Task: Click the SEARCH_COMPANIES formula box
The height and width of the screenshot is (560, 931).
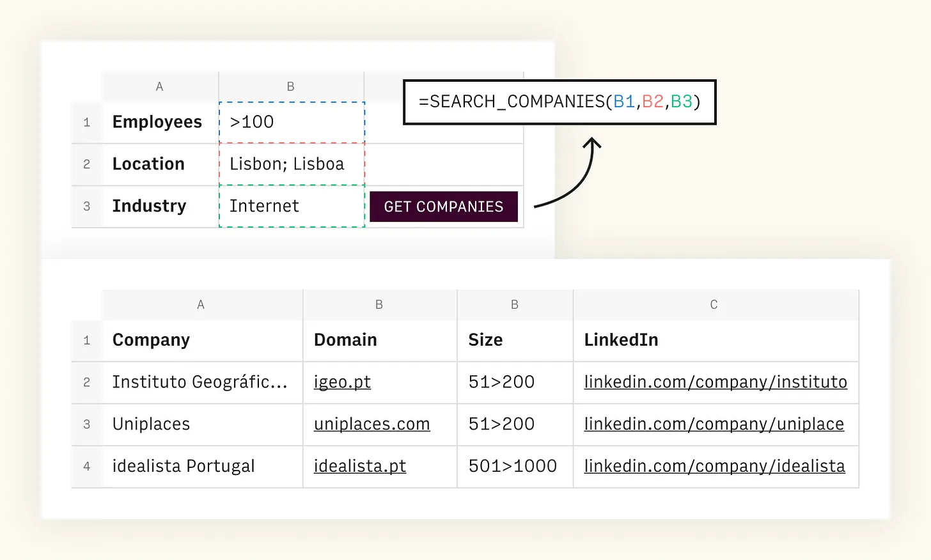Action: click(x=559, y=102)
